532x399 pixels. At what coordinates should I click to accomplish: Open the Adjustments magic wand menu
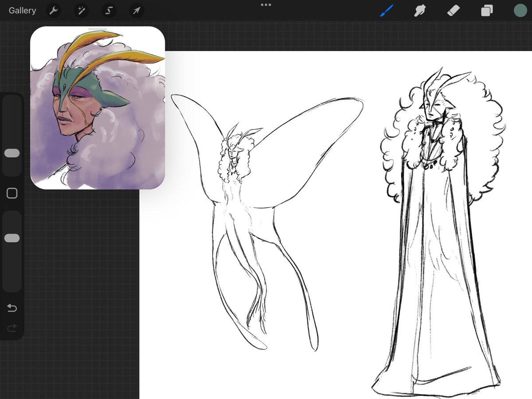81,11
